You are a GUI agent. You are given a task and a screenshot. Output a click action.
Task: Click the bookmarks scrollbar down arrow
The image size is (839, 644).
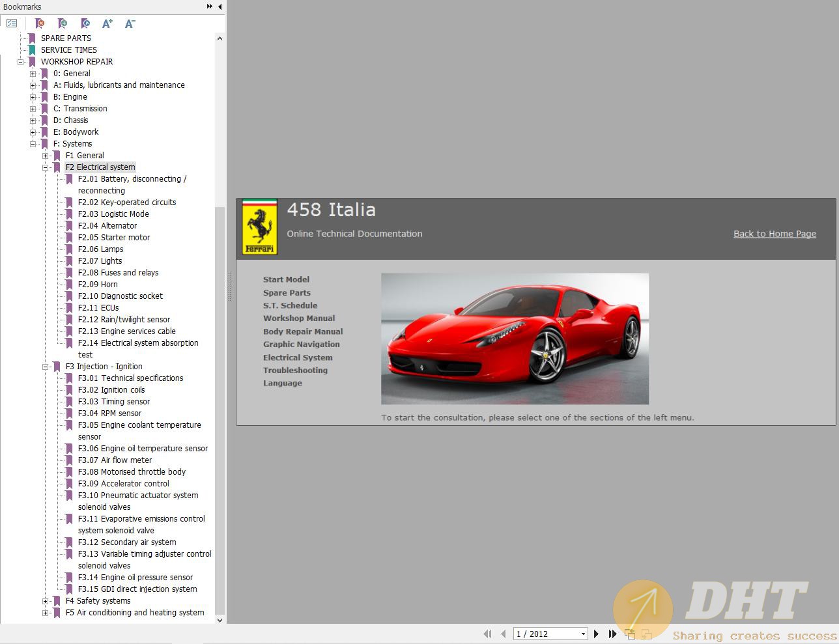(220, 620)
